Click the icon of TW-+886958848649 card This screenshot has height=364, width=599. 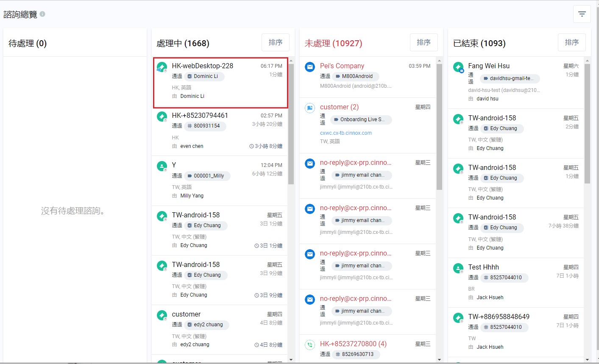tap(458, 318)
